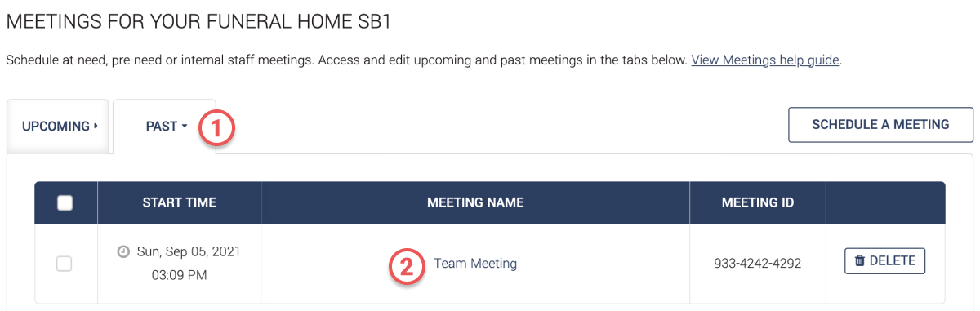Click the SCHEDULE A MEETING button
980x311 pixels.
pos(880,125)
